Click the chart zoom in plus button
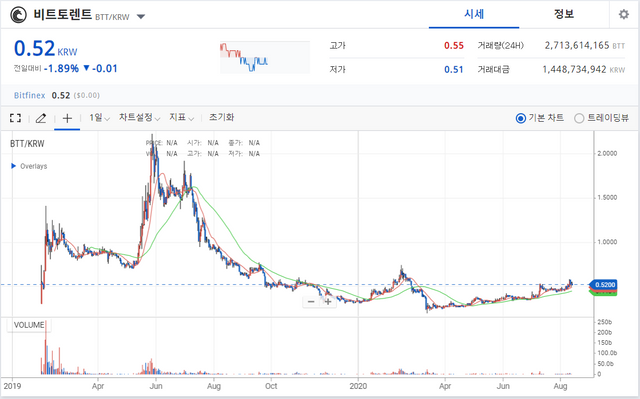Viewport: 640px width, 399px height. coord(328,301)
